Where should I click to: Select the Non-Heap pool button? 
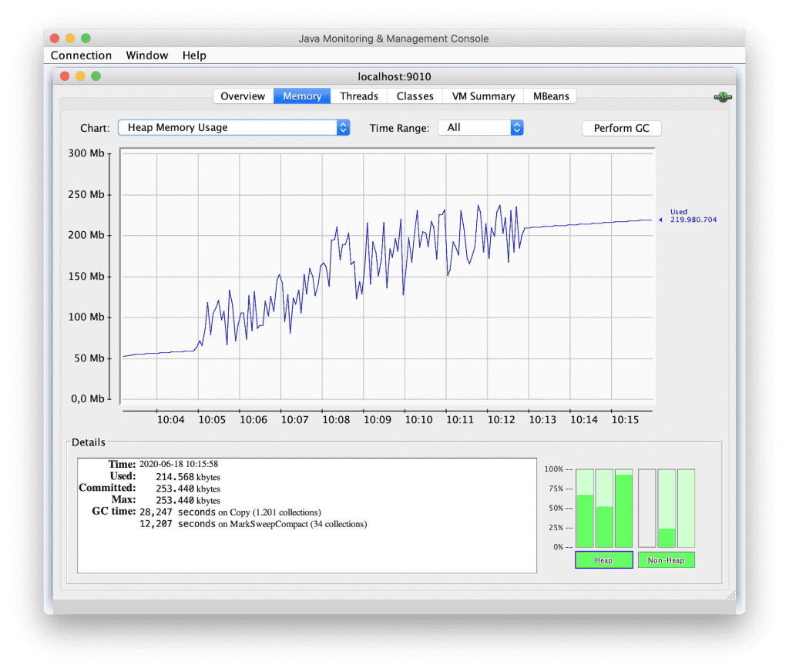666,559
